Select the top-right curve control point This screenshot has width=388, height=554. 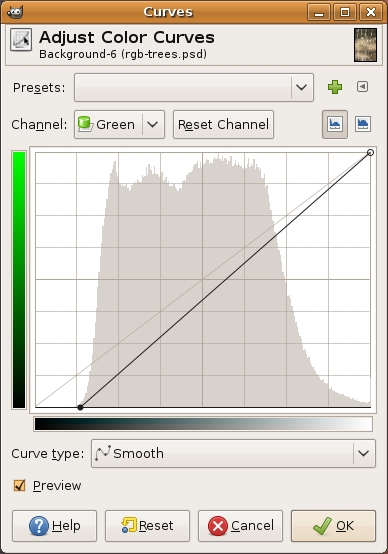(370, 153)
